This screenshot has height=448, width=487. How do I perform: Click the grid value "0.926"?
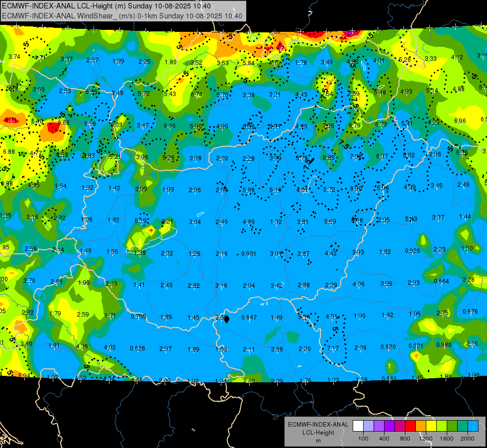click(412, 250)
